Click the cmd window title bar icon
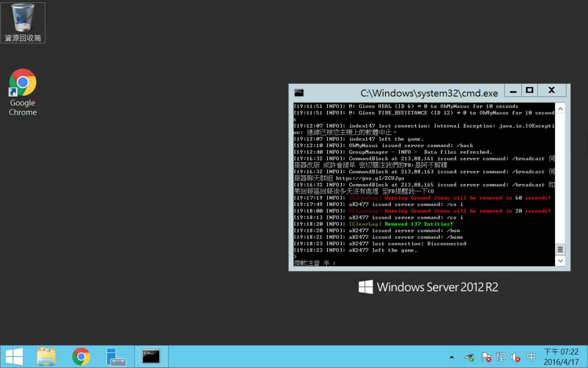This screenshot has width=588, height=368. tap(299, 92)
